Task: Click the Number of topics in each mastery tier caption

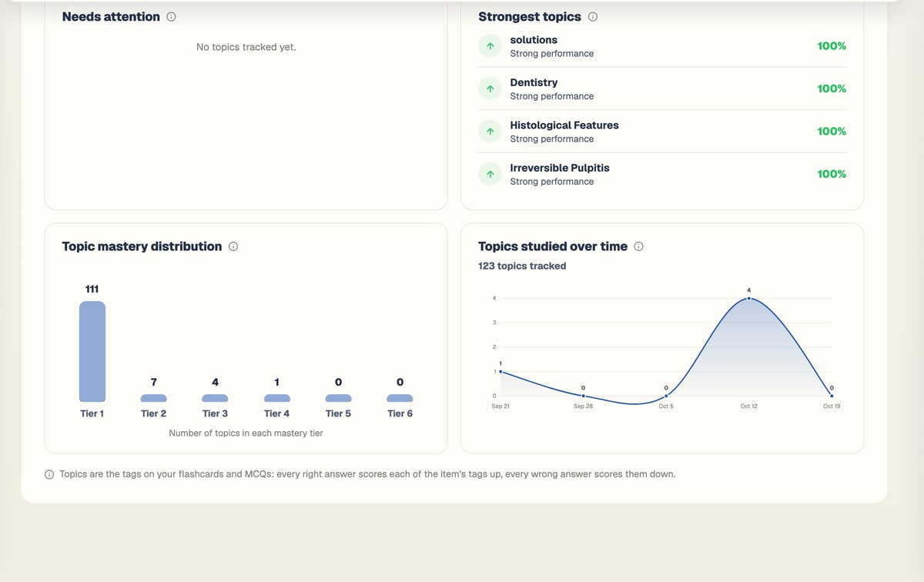Action: coord(246,433)
